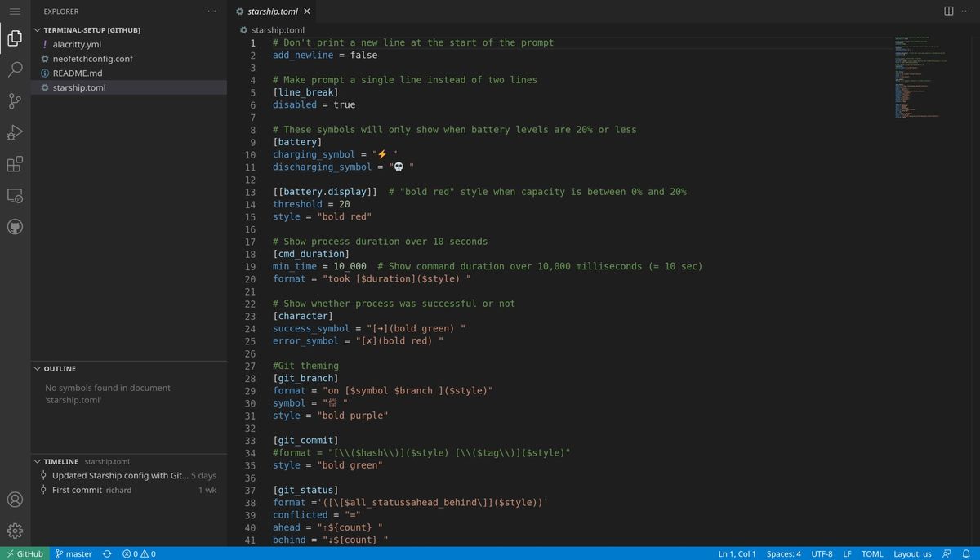Collapse the TIMELINE section
The width and height of the screenshot is (980, 560).
[x=38, y=461]
